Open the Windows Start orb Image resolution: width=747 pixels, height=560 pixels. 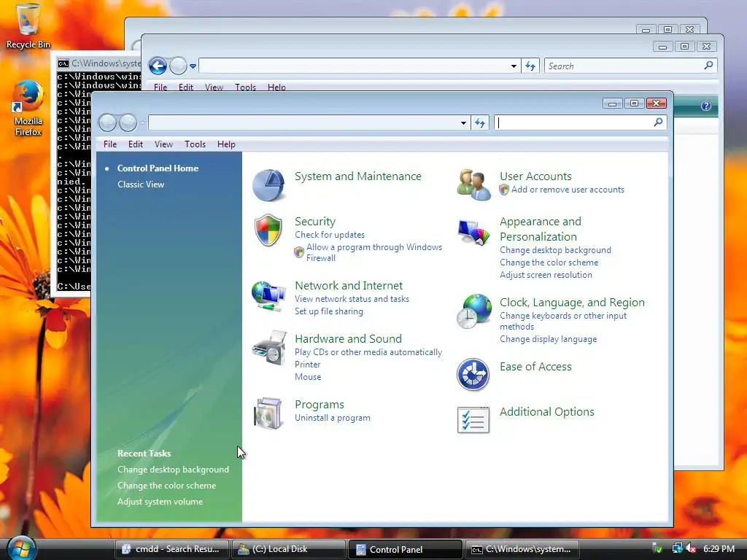pyautogui.click(x=20, y=548)
